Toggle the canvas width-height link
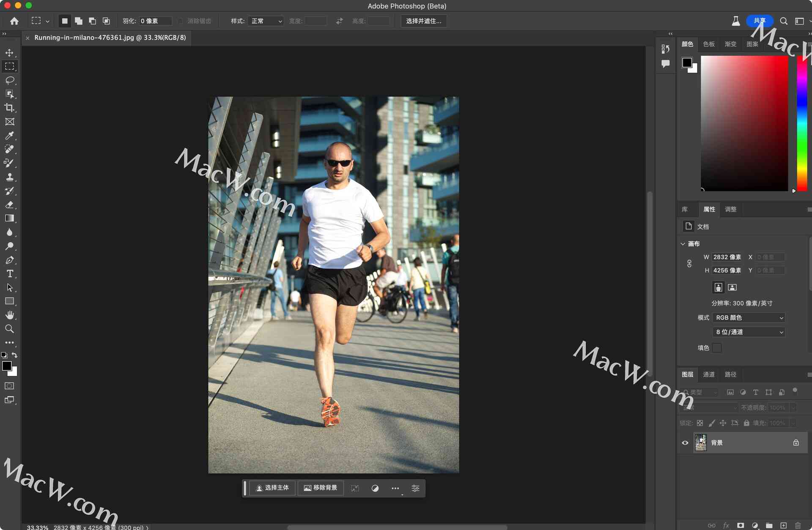Screen dimensions: 812x530 (689, 264)
